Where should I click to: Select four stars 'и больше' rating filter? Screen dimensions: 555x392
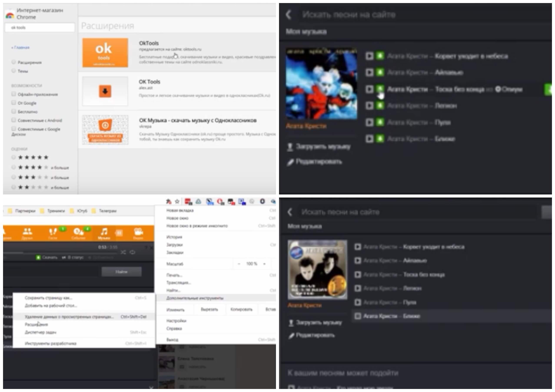pyautogui.click(x=13, y=167)
